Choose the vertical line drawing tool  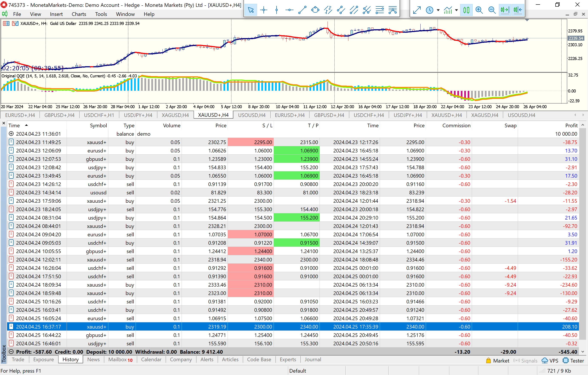point(276,10)
